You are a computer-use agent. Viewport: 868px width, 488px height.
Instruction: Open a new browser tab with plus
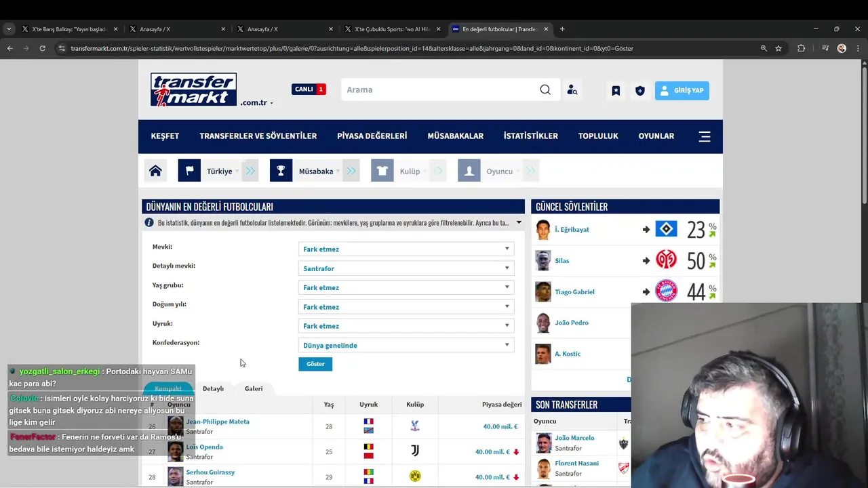(562, 29)
